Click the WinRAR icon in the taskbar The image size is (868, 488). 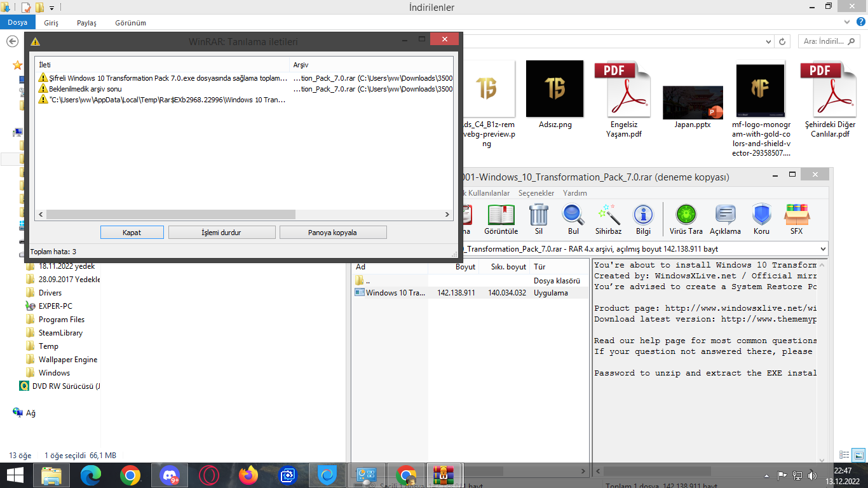444,475
